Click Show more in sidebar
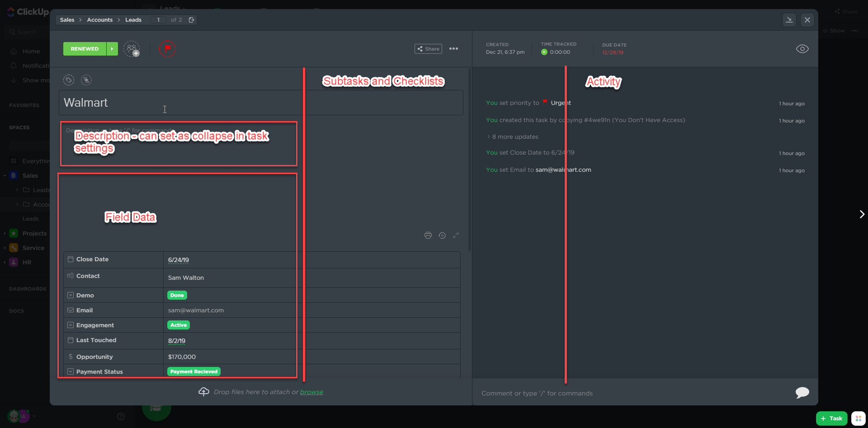This screenshot has width=868, height=428. [x=36, y=80]
